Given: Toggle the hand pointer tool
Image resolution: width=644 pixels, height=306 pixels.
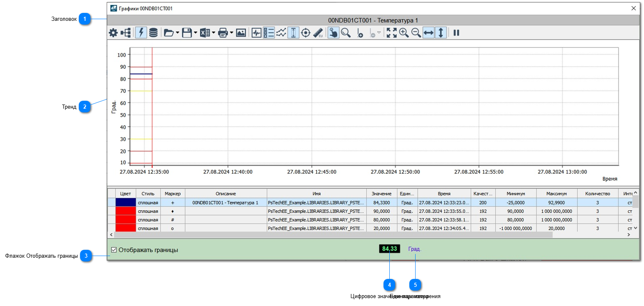Looking at the screenshot, I should (x=333, y=33).
